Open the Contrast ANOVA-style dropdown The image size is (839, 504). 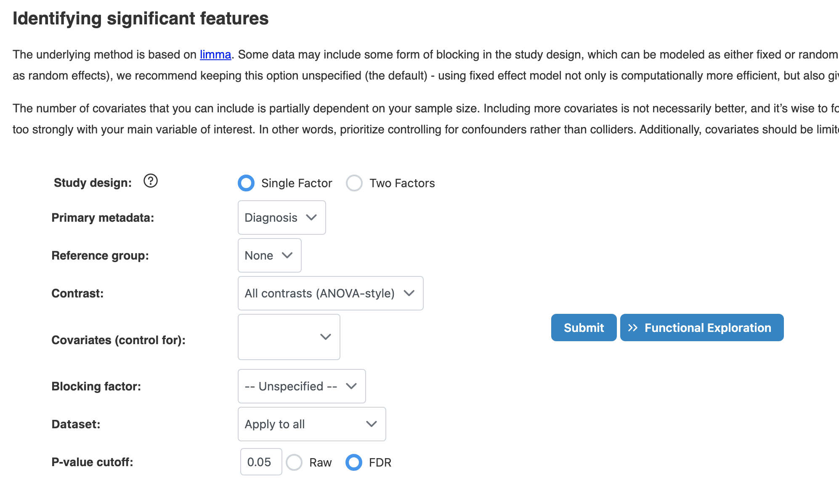(330, 293)
